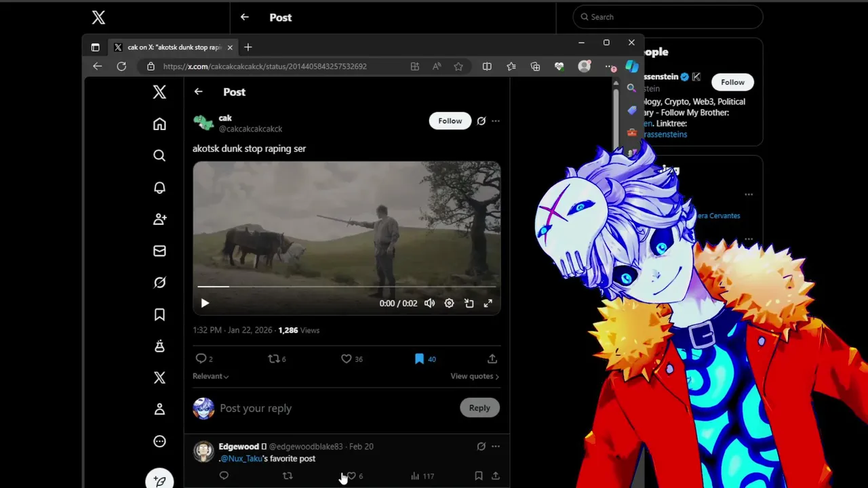Open Grok icon in X sidebar
Image resolution: width=868 pixels, height=488 pixels.
[159, 283]
